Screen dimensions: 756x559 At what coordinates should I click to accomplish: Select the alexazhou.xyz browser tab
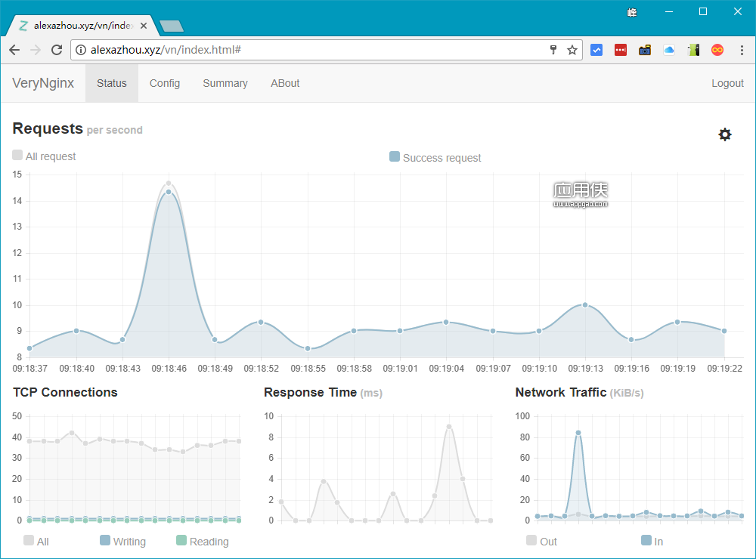pyautogui.click(x=82, y=26)
